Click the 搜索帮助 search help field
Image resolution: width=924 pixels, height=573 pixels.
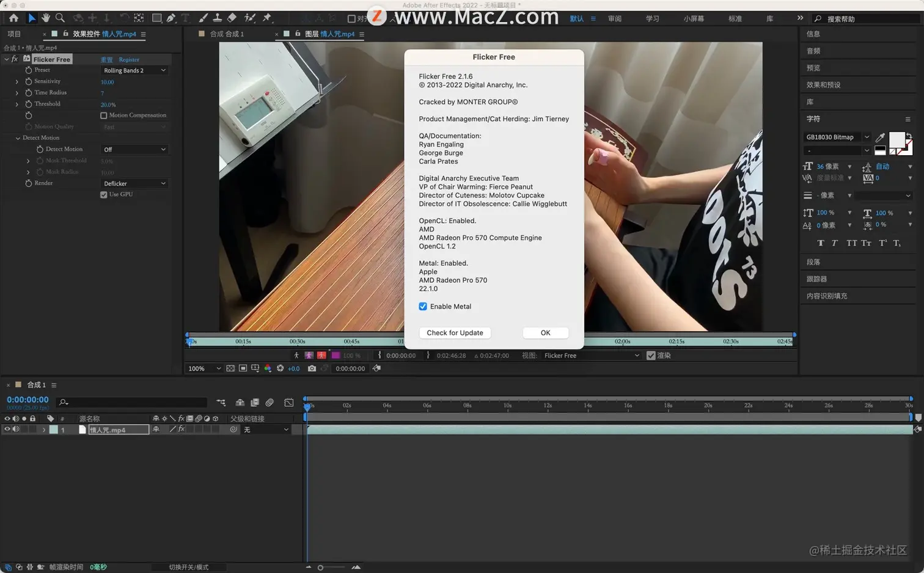coord(865,19)
